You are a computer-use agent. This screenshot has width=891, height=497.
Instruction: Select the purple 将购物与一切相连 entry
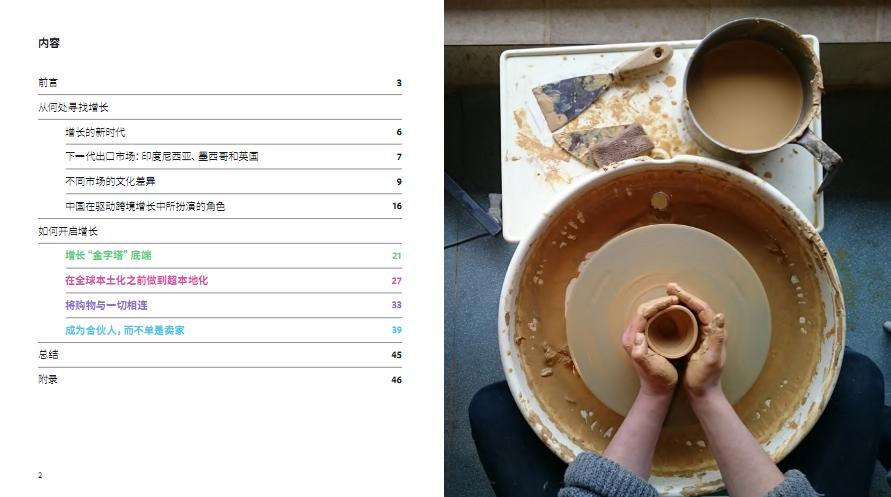coord(106,306)
